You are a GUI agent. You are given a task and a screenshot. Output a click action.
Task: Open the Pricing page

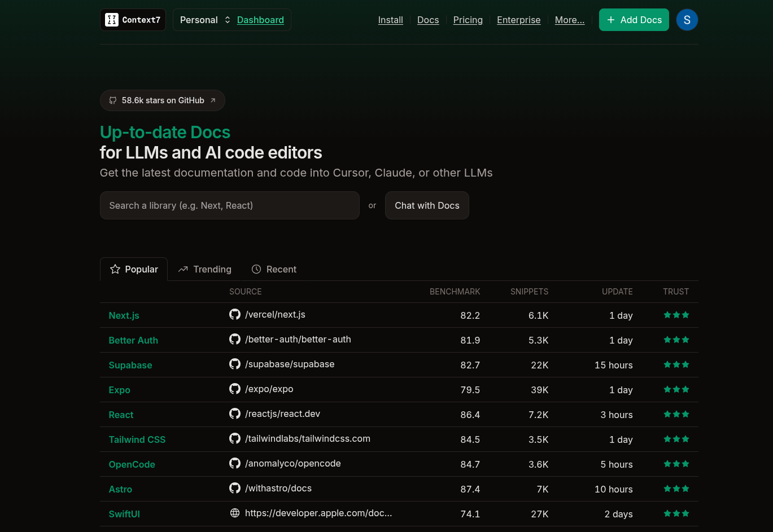(x=468, y=20)
